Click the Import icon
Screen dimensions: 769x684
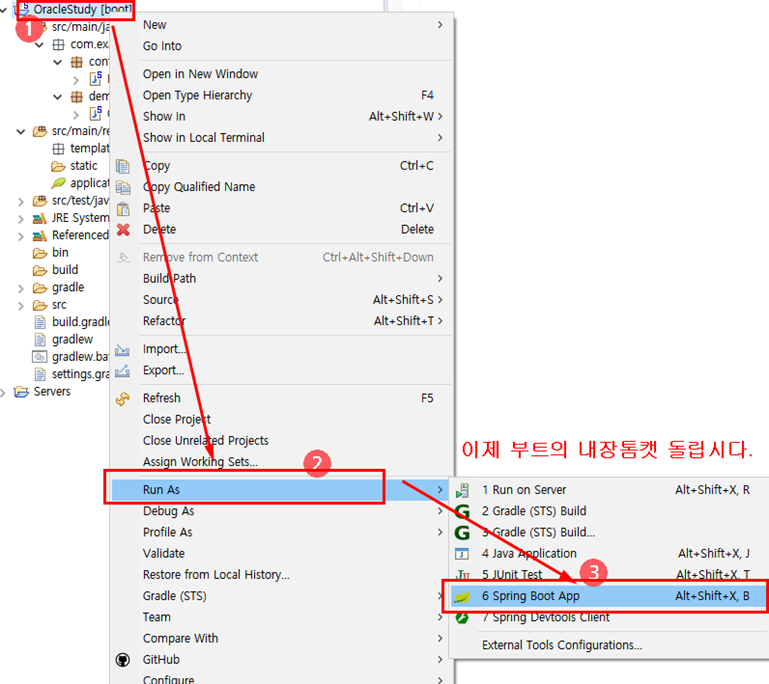(x=122, y=350)
